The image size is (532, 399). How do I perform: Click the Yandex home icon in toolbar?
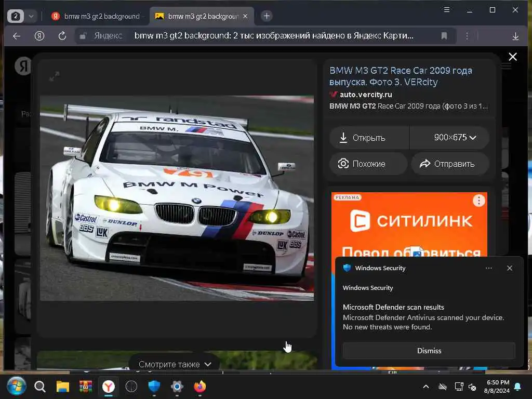click(39, 36)
